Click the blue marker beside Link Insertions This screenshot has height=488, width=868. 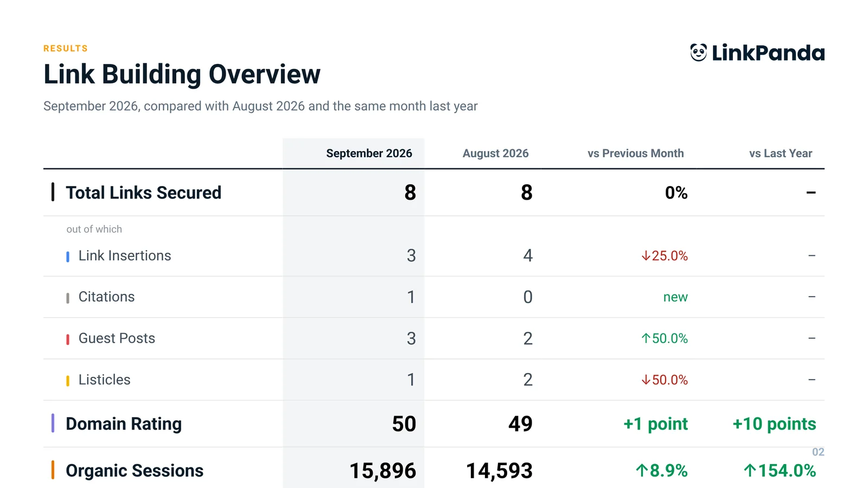click(68, 256)
